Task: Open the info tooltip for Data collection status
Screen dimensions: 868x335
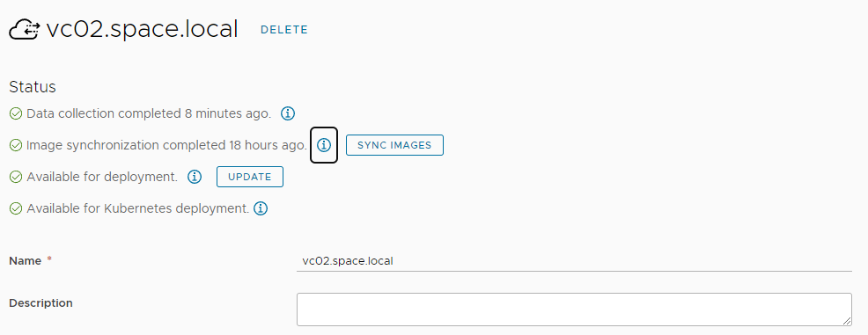Action: click(x=288, y=114)
